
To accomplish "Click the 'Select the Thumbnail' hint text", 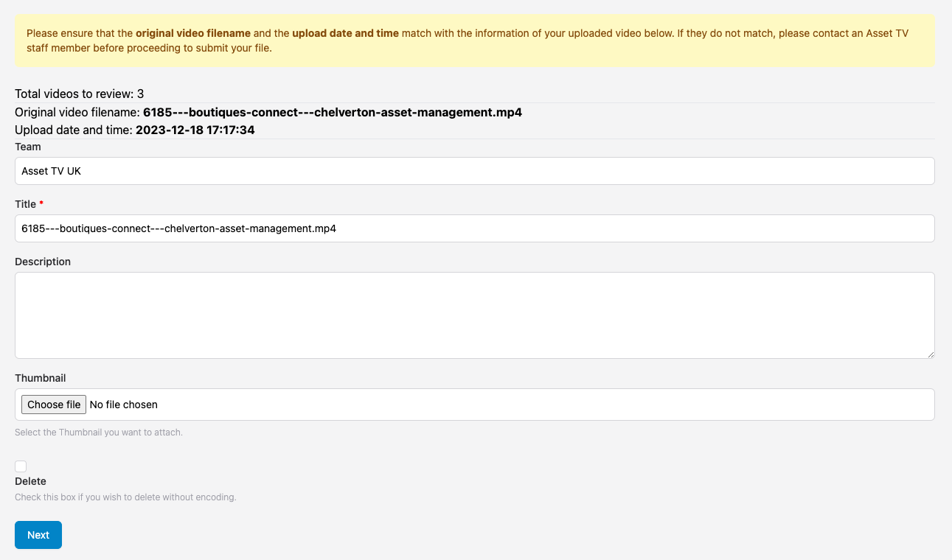I will pyautogui.click(x=98, y=433).
